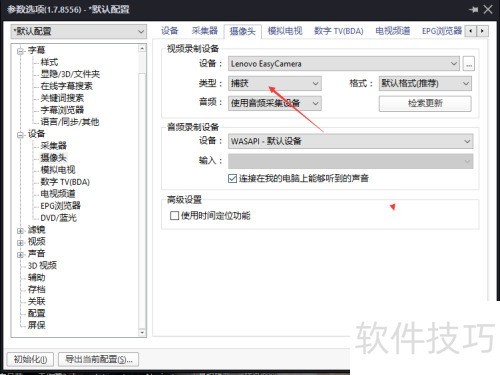Select 存档 in the tree
The image size is (500, 375).
coord(36,289)
